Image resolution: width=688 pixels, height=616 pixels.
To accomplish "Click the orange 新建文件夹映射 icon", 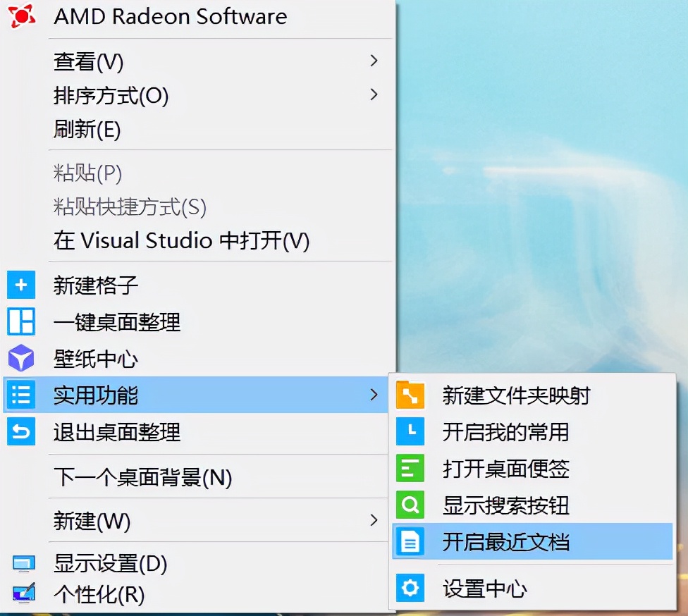I will coord(410,395).
